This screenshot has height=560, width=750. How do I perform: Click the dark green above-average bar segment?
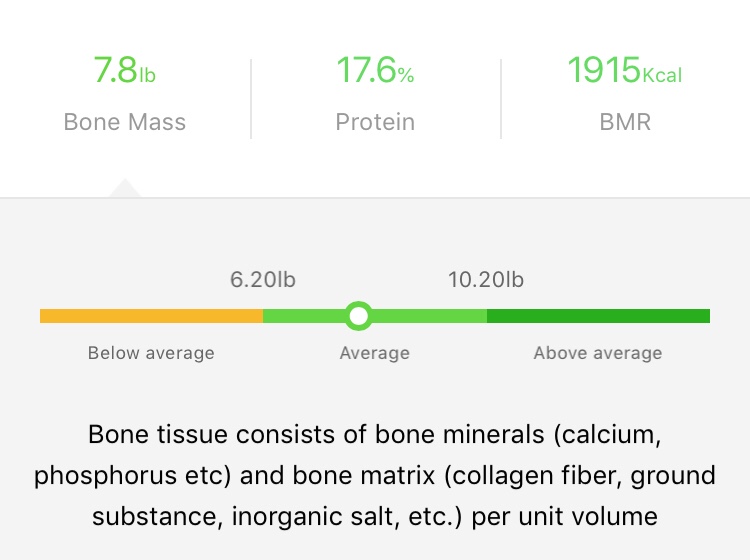tap(598, 316)
